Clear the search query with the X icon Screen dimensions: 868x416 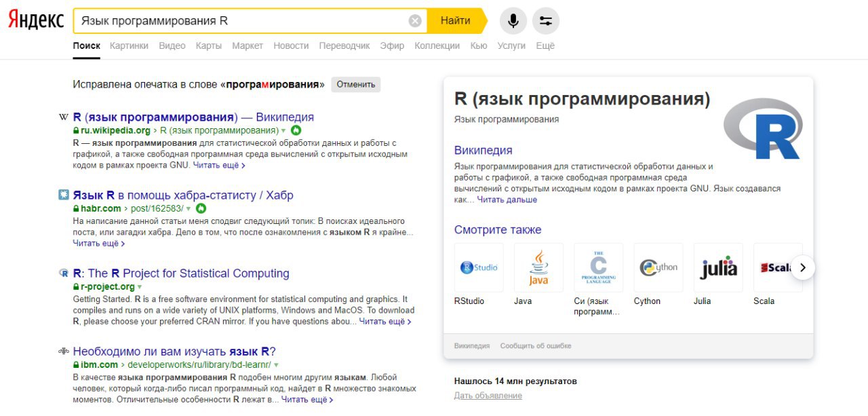click(415, 21)
